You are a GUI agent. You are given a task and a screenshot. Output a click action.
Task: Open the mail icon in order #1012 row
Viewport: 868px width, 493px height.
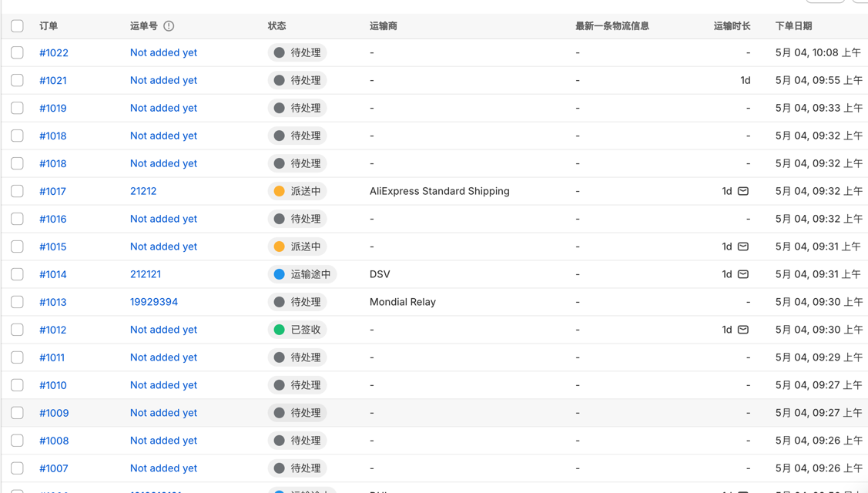point(743,330)
